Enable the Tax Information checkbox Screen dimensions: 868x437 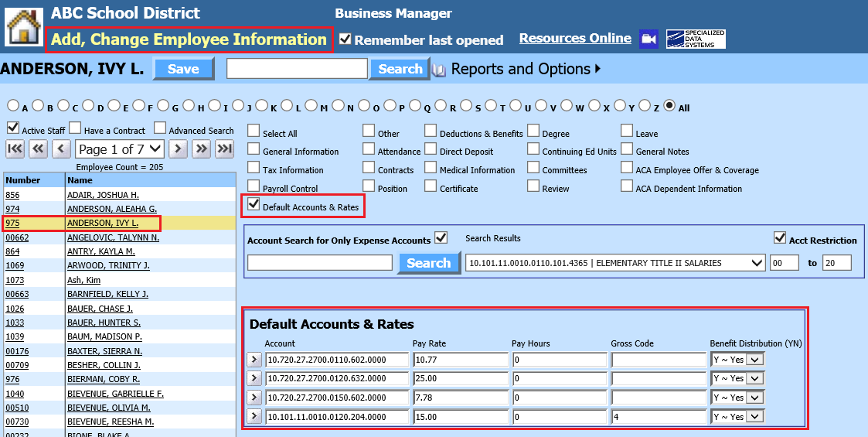254,168
